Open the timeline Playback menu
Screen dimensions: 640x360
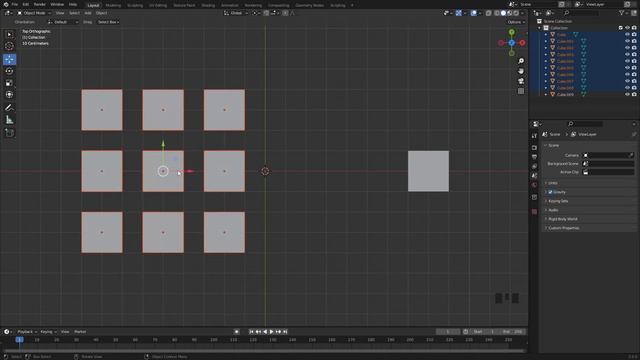[x=27, y=332]
